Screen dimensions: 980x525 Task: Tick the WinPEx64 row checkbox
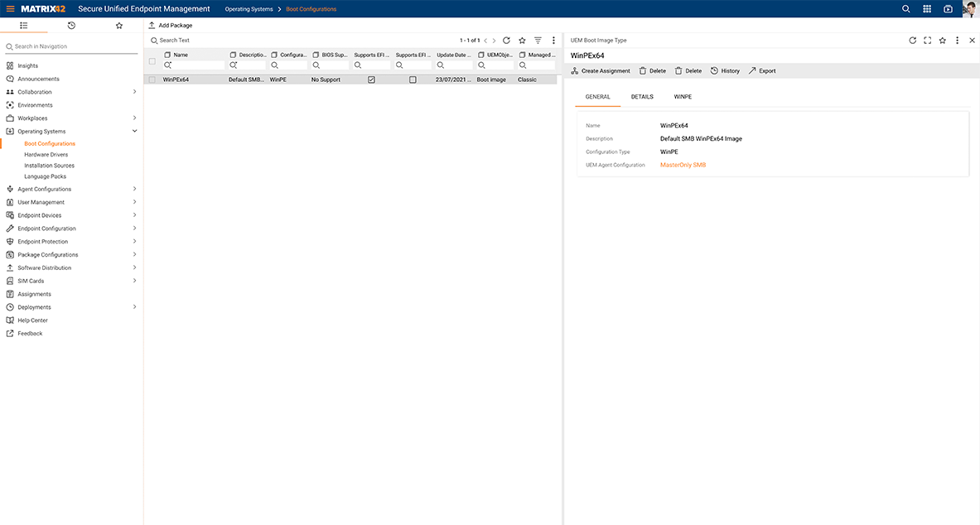pyautogui.click(x=152, y=79)
